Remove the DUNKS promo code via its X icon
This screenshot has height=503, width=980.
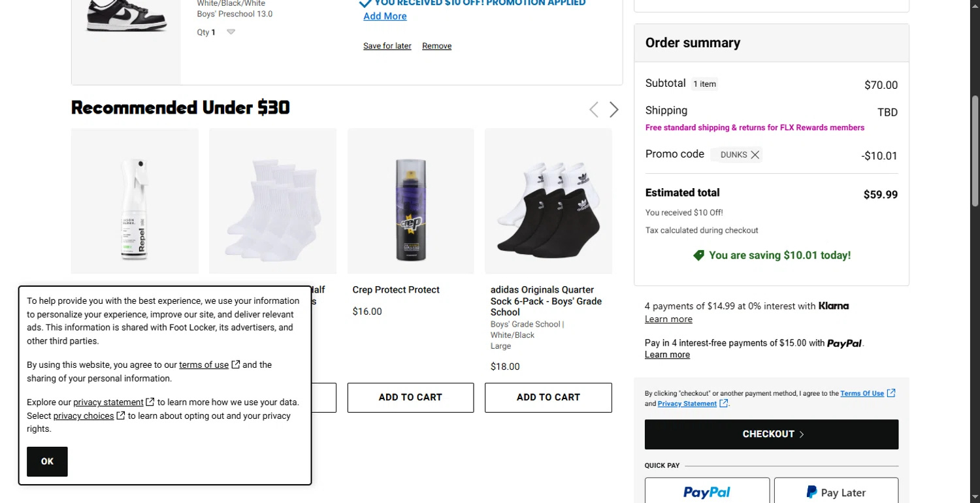point(755,154)
